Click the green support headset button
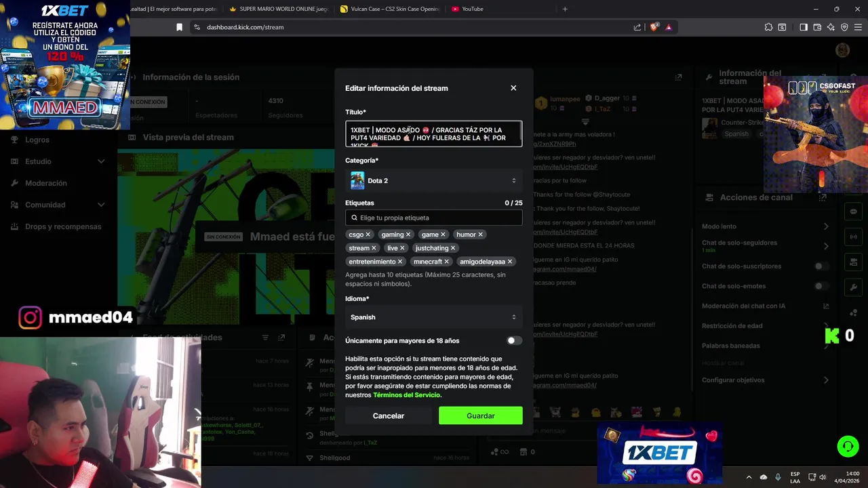 [x=848, y=446]
